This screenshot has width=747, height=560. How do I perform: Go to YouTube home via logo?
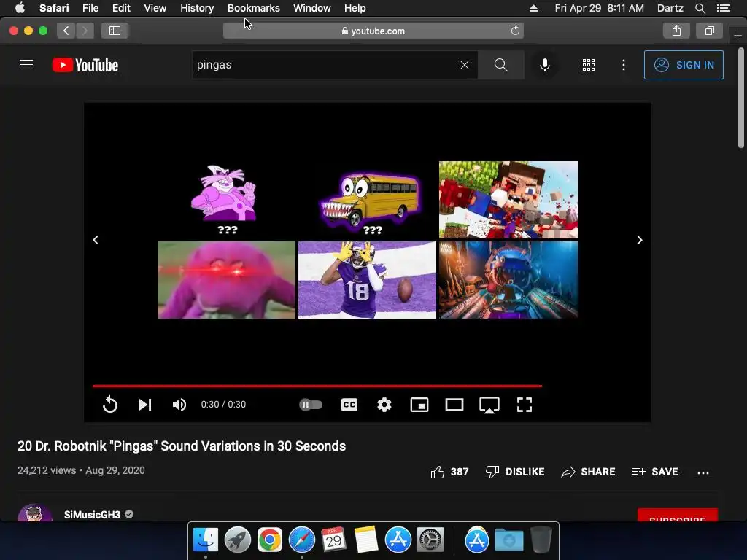pyautogui.click(x=85, y=65)
